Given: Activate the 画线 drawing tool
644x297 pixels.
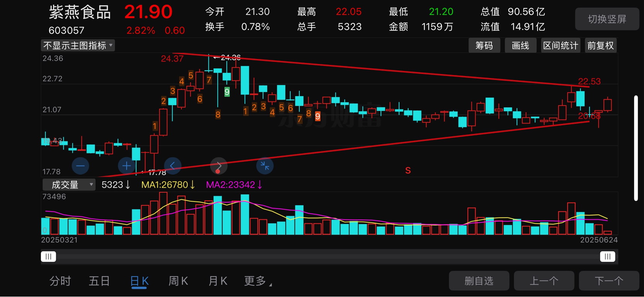Looking at the screenshot, I should click(x=520, y=46).
